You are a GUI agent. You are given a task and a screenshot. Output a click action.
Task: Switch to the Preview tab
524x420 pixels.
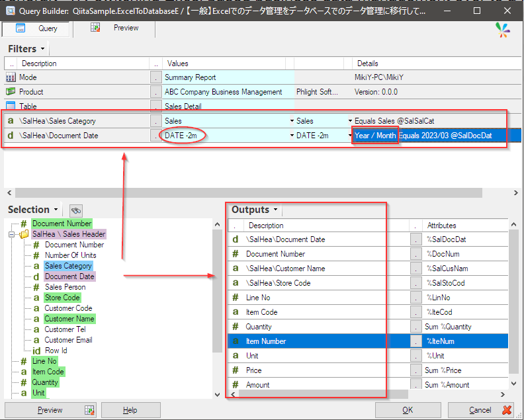click(114, 28)
